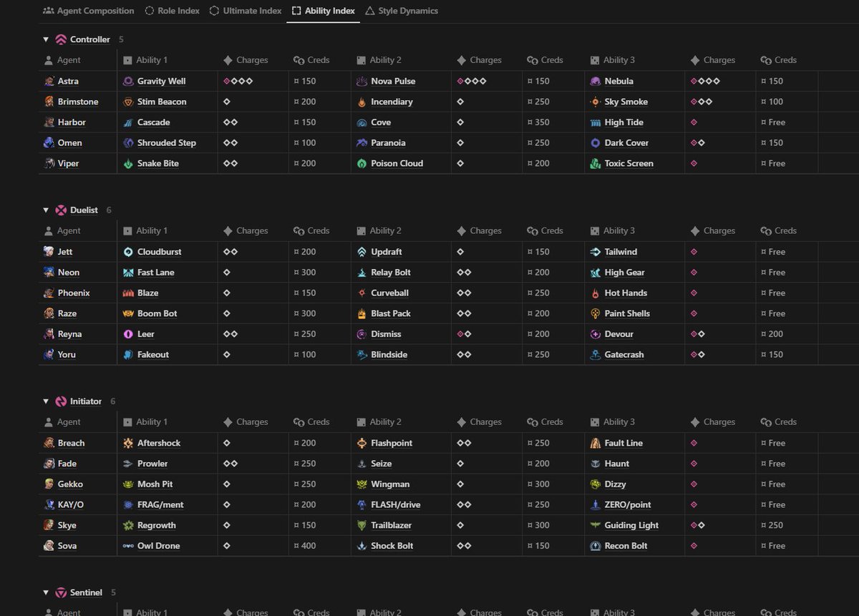Select Cove's 350 creds cell
Viewport: 859px width, 616px height.
(553, 122)
